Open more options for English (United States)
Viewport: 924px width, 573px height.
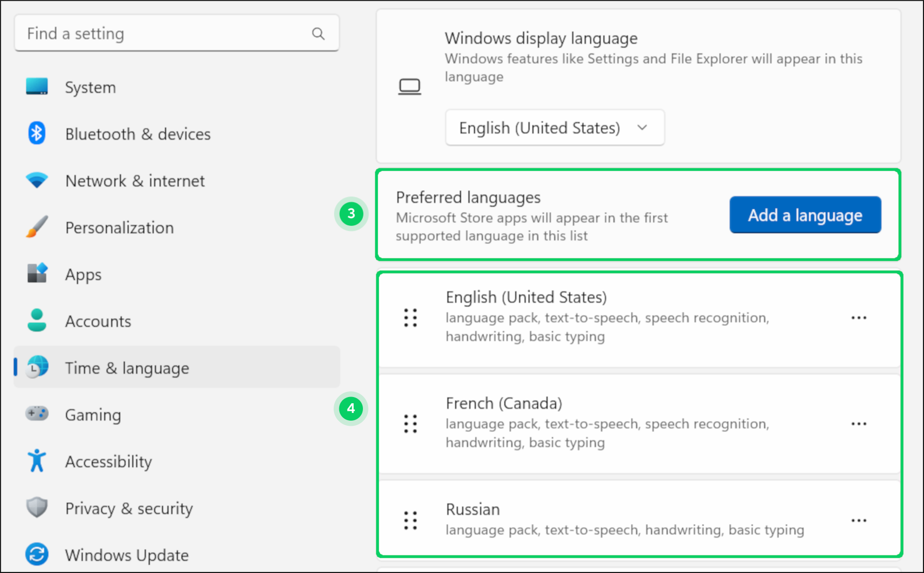tap(858, 318)
